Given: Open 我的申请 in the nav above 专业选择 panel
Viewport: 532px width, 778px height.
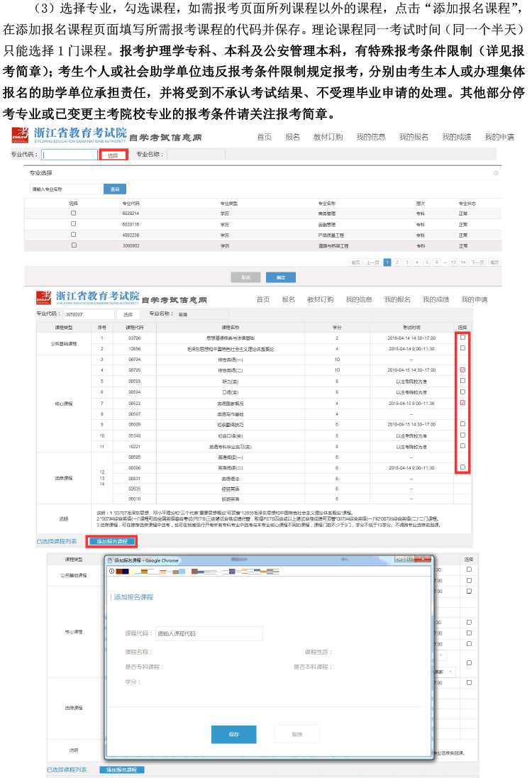Looking at the screenshot, I should pyautogui.click(x=499, y=137).
